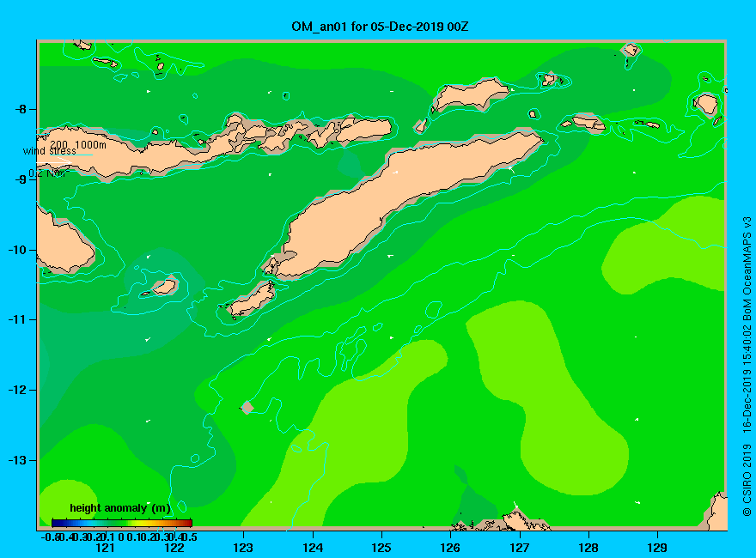
Task: Click the 121 longitude axis label
Action: click(x=105, y=548)
